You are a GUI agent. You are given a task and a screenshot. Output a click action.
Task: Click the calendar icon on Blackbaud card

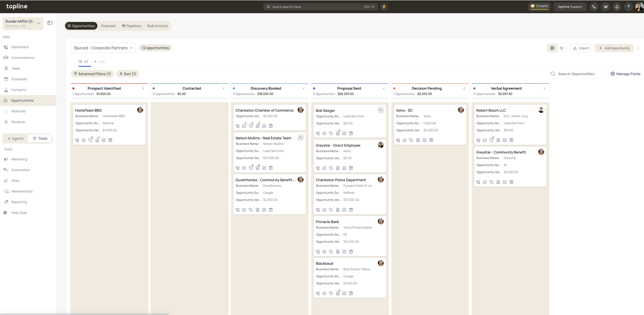[351, 293]
